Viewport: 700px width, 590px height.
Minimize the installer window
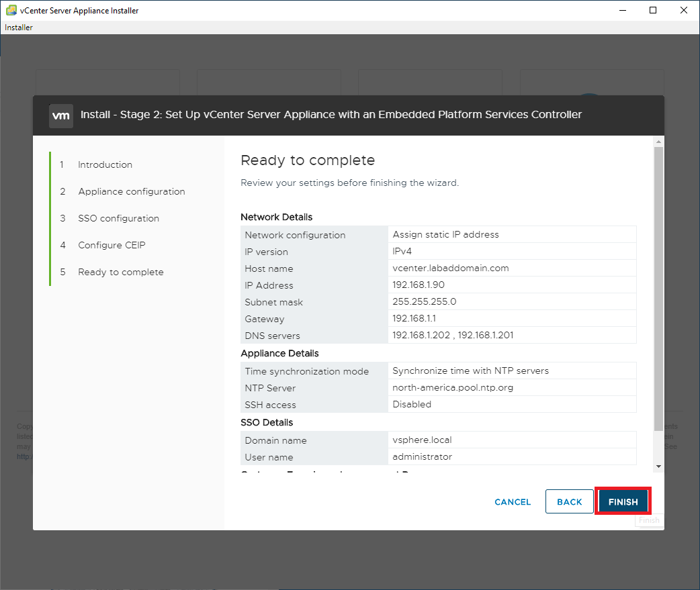point(622,11)
